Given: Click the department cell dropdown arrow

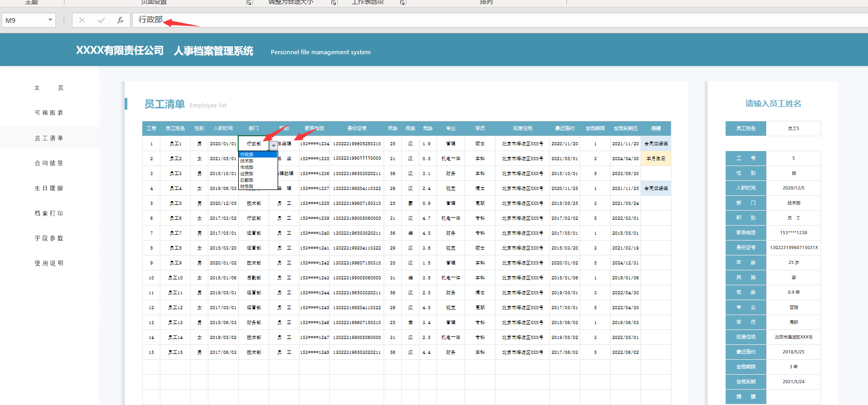Looking at the screenshot, I should 273,145.
